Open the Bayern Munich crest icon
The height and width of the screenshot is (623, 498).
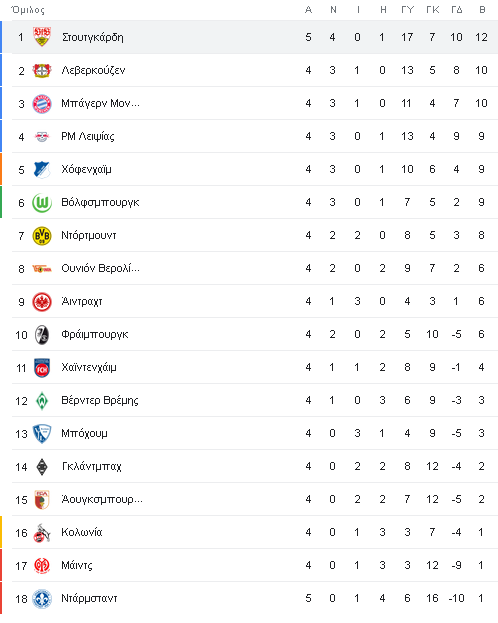42,104
